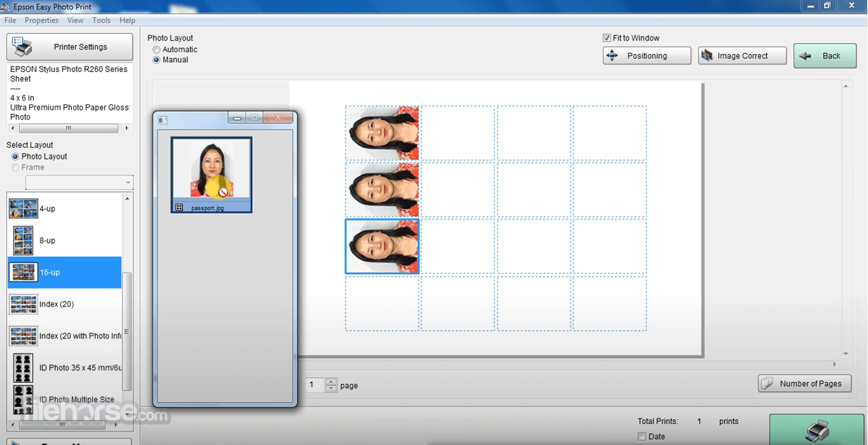This screenshot has width=868, height=445.
Task: Open the frame selection combo box
Action: tap(79, 182)
